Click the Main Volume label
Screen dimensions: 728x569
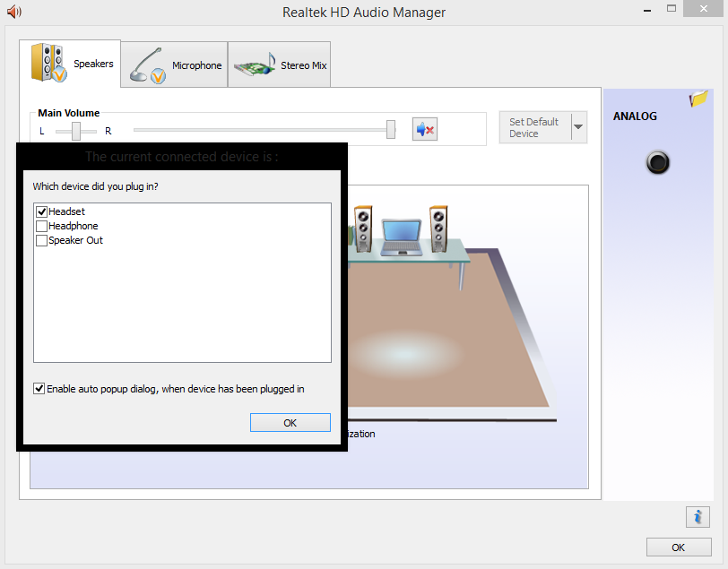coord(69,113)
